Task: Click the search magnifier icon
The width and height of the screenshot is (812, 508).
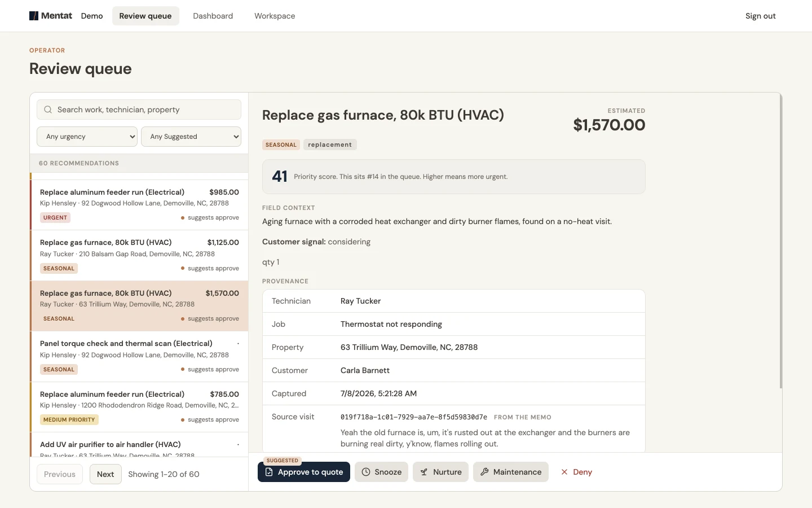Action: (48, 110)
